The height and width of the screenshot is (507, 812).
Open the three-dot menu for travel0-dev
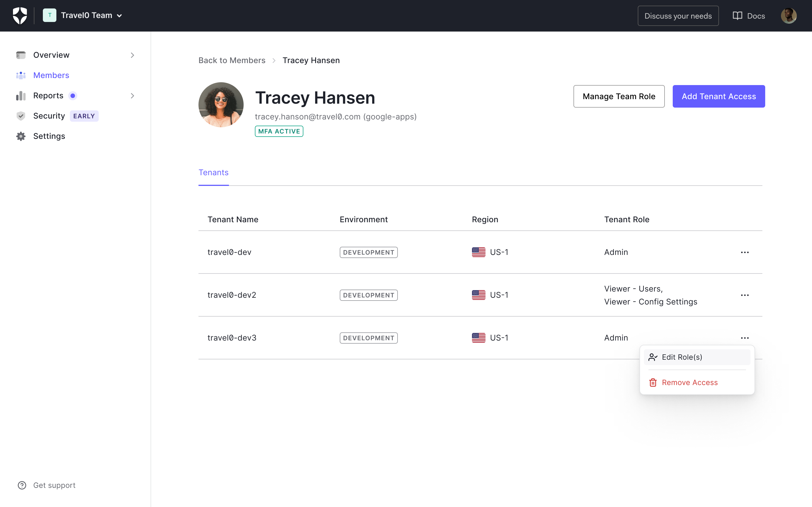[745, 252]
